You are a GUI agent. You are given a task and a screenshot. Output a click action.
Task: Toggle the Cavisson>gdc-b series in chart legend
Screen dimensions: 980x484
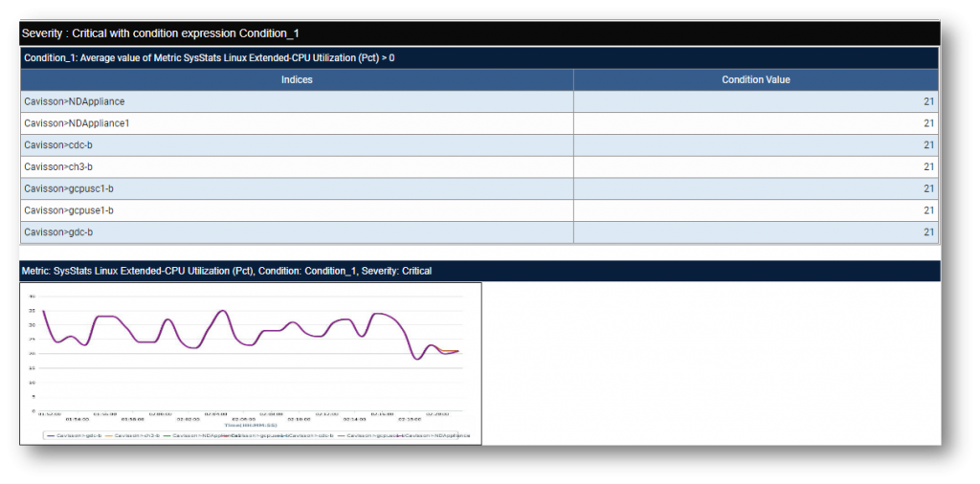tap(75, 435)
